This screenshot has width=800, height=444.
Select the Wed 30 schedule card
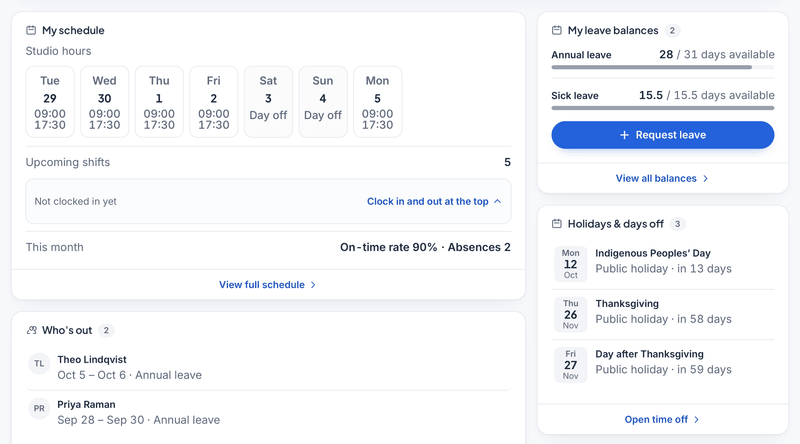(x=105, y=102)
